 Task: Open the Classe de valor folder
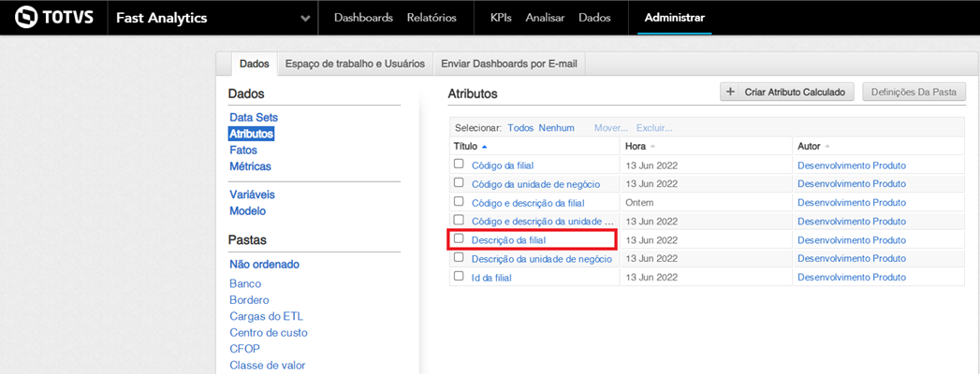coord(267,366)
